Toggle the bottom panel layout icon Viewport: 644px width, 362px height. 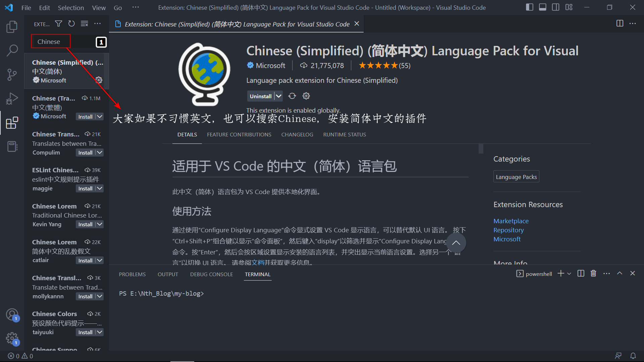543,7
